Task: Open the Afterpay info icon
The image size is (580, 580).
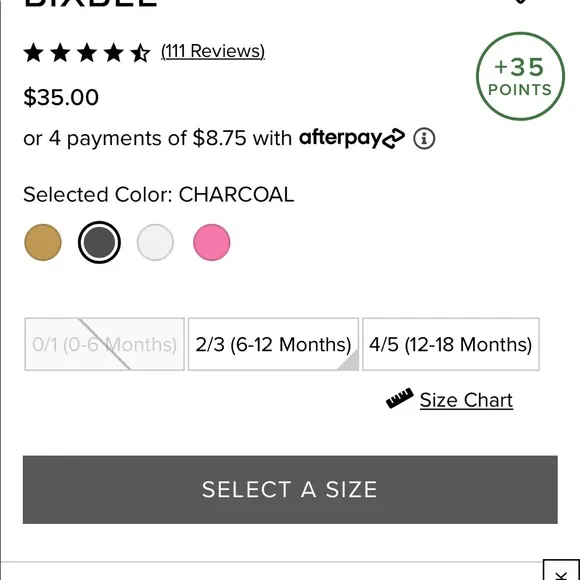Action: coord(424,139)
